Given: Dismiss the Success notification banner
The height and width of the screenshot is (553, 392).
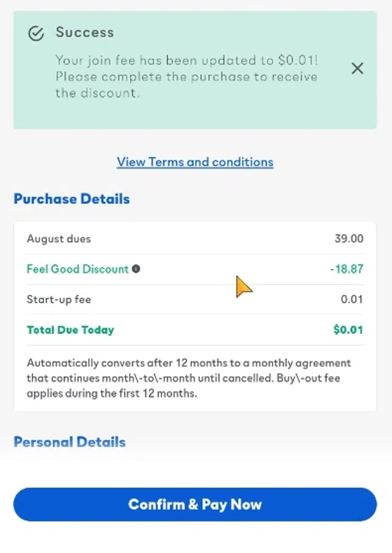Looking at the screenshot, I should [x=357, y=68].
